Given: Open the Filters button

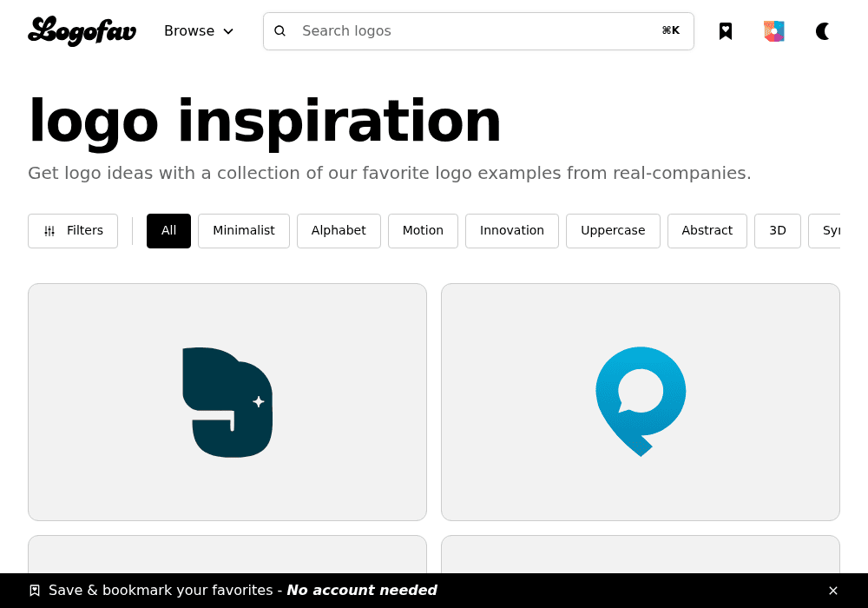Looking at the screenshot, I should click(73, 231).
